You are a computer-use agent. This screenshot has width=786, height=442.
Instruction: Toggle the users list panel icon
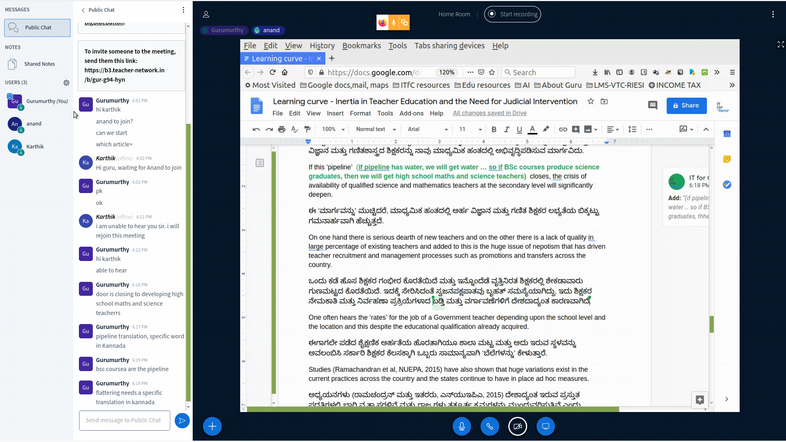click(206, 14)
